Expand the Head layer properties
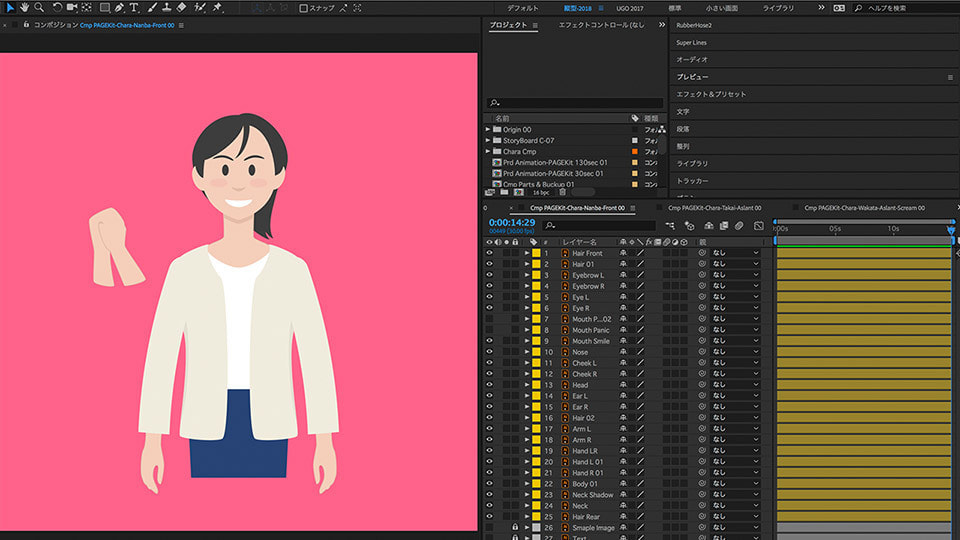 coord(527,385)
